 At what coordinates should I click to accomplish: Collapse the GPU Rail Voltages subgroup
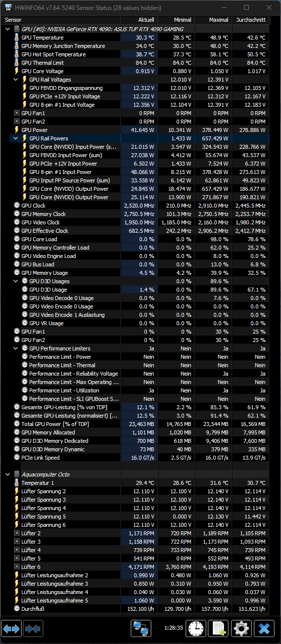[x=16, y=80]
